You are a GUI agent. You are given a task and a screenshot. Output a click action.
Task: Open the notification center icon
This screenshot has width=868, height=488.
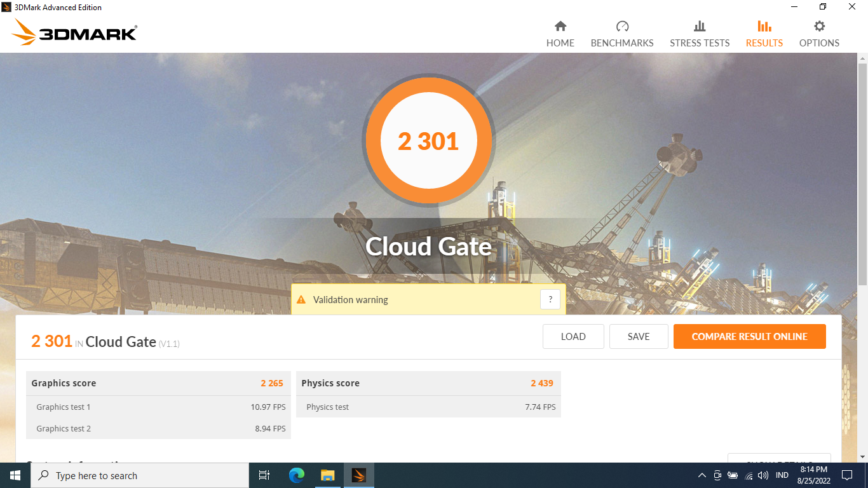click(x=846, y=475)
